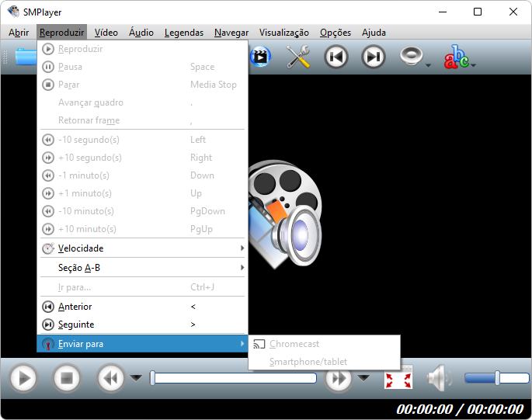Click Avançar quadro menu entry
This screenshot has height=420, width=532.
142,102
